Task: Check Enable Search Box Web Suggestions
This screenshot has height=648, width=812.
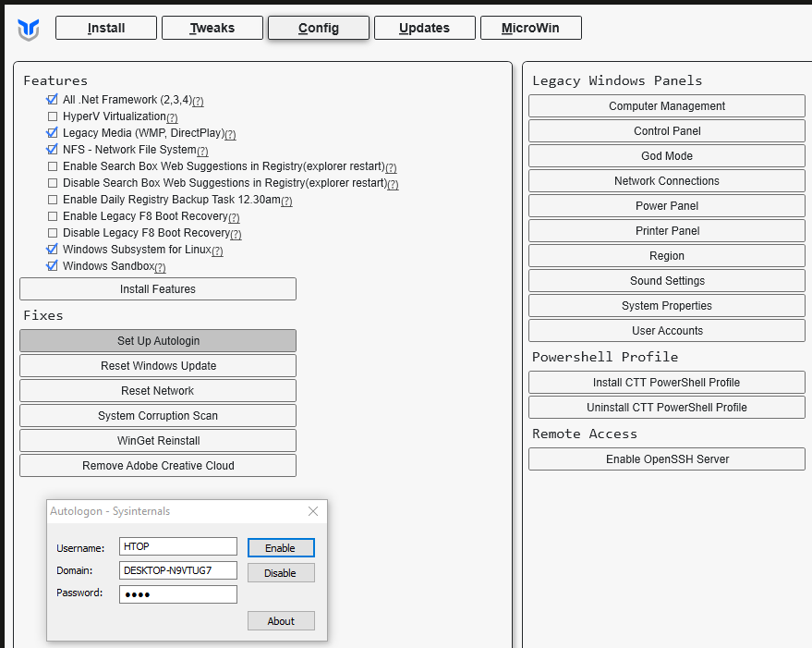Action: pyautogui.click(x=53, y=165)
